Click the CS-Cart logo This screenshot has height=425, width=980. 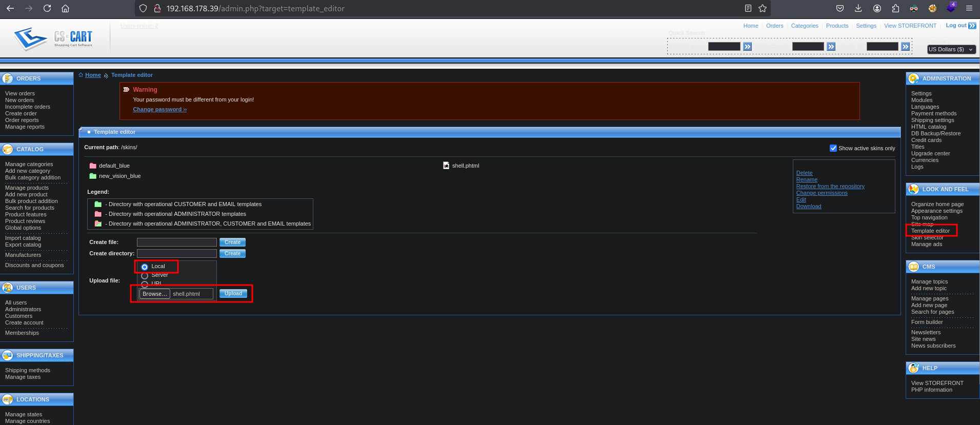point(54,38)
